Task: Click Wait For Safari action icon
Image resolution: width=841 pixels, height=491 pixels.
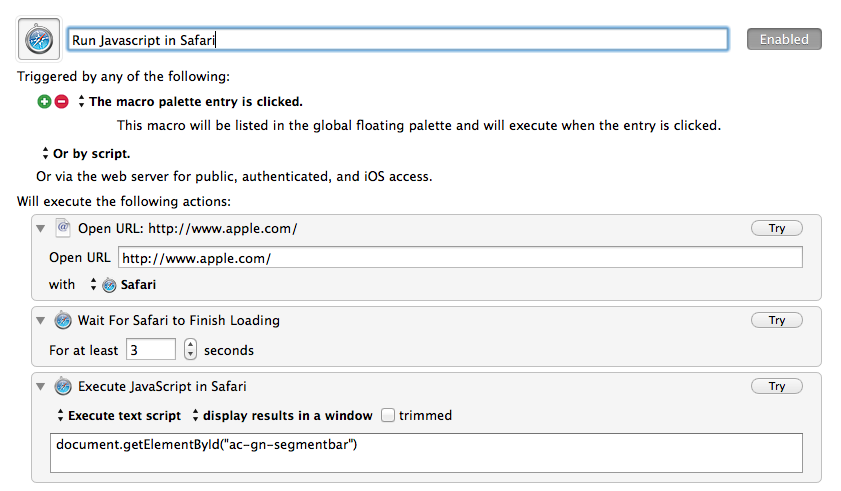Action: [63, 320]
